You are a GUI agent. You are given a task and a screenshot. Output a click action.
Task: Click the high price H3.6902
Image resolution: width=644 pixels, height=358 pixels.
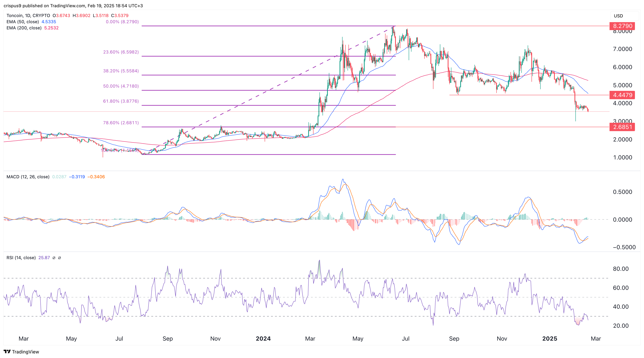81,15
